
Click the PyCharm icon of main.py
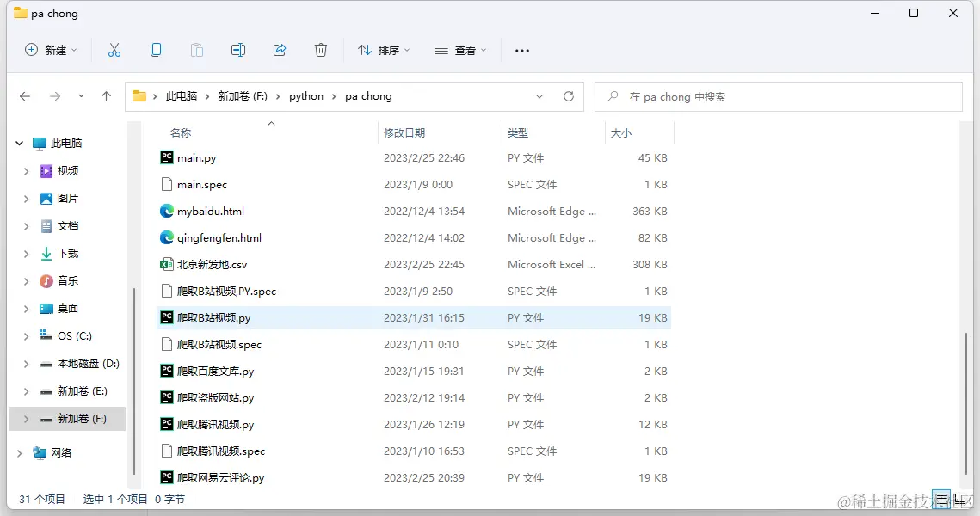166,157
